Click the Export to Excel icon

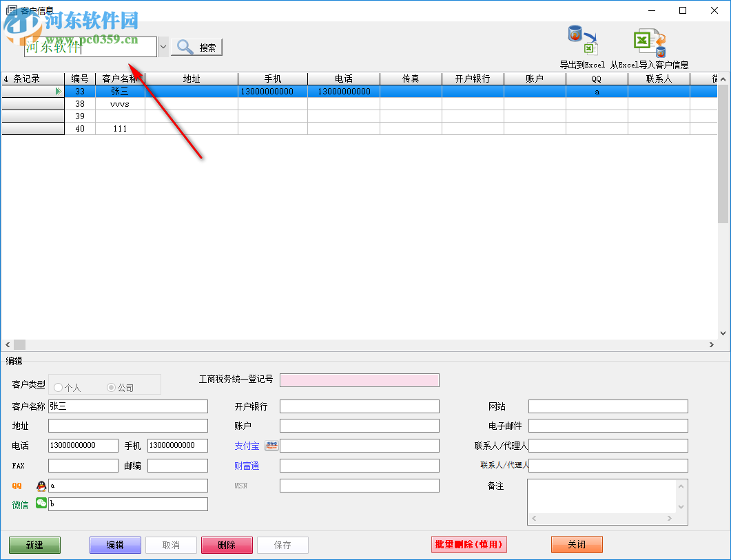point(583,41)
